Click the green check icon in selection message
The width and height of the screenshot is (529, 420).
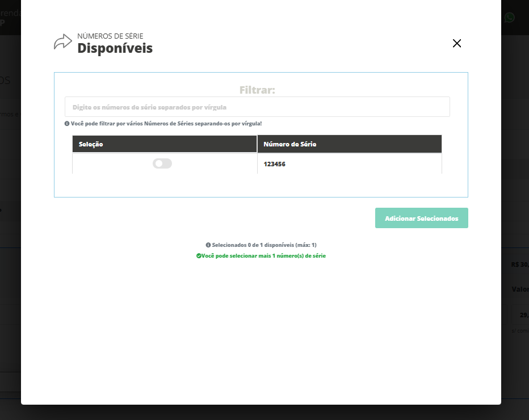click(x=199, y=256)
